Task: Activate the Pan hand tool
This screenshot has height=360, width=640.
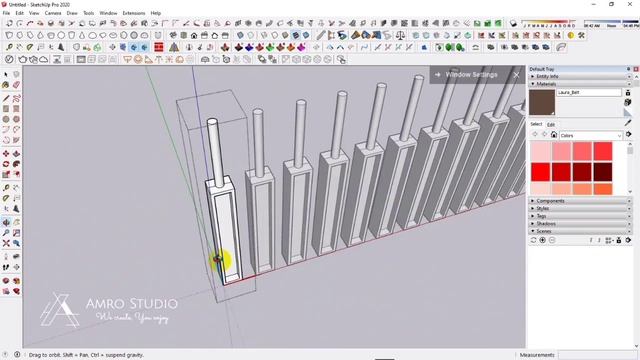Action: [16, 222]
